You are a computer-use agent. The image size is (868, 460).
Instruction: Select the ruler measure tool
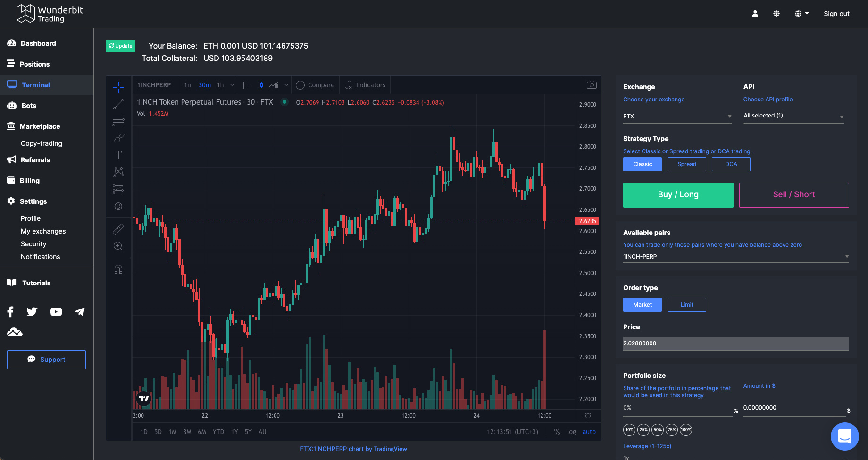click(x=118, y=229)
